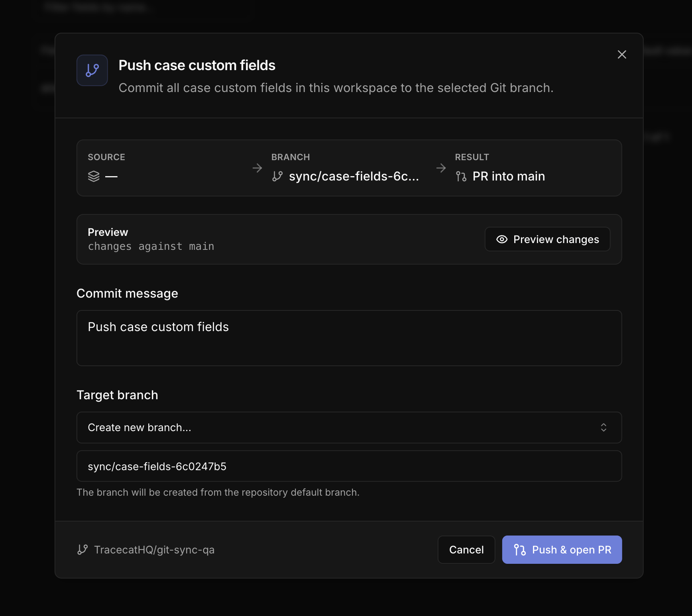692x616 pixels.
Task: Click the 'changes against main' preview text
Action: coord(151,247)
